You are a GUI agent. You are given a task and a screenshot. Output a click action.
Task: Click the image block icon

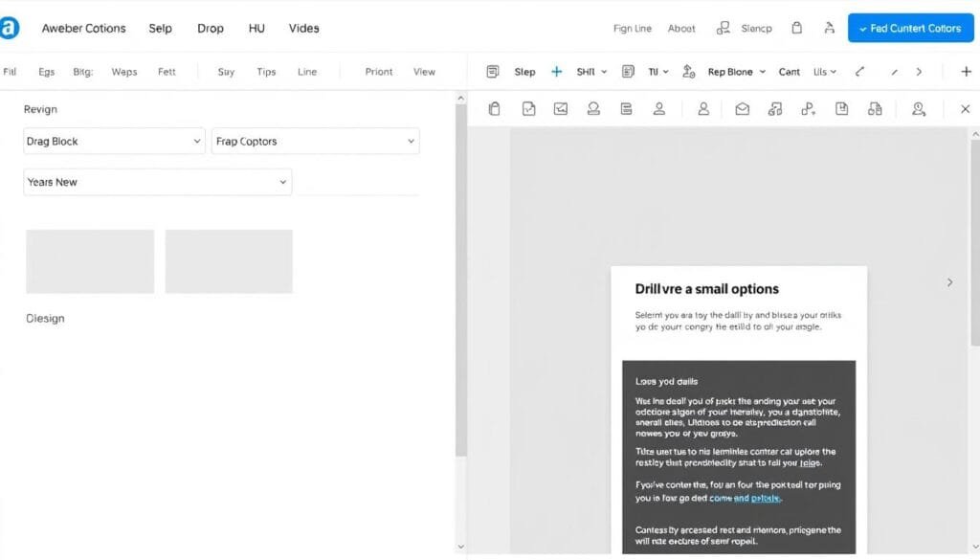[x=561, y=109]
